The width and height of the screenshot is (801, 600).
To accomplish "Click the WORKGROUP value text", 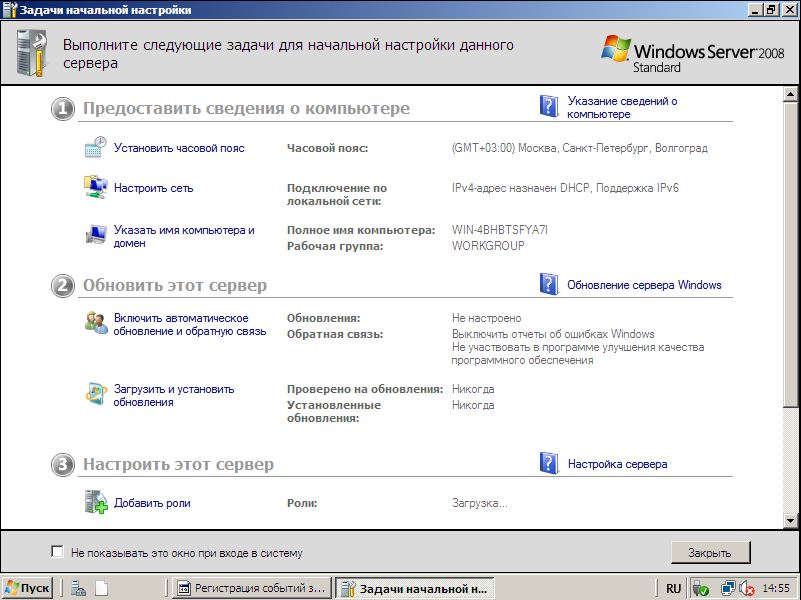I will pyautogui.click(x=488, y=246).
